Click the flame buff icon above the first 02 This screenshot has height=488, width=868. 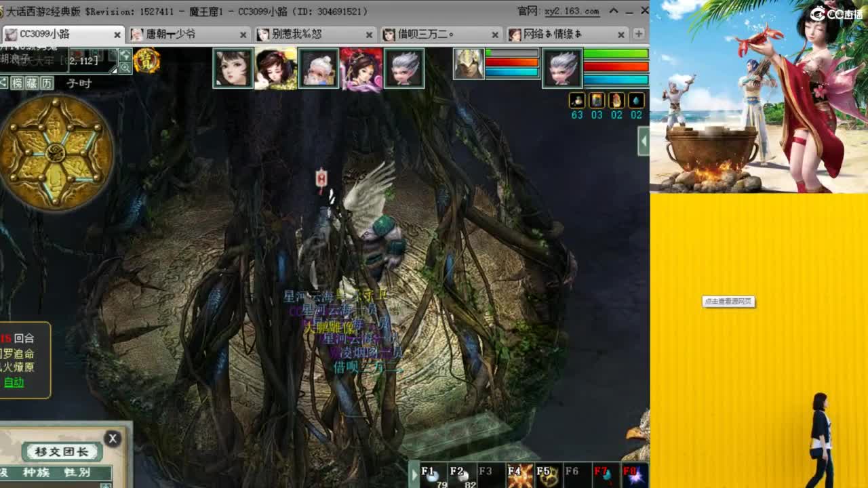click(x=616, y=100)
